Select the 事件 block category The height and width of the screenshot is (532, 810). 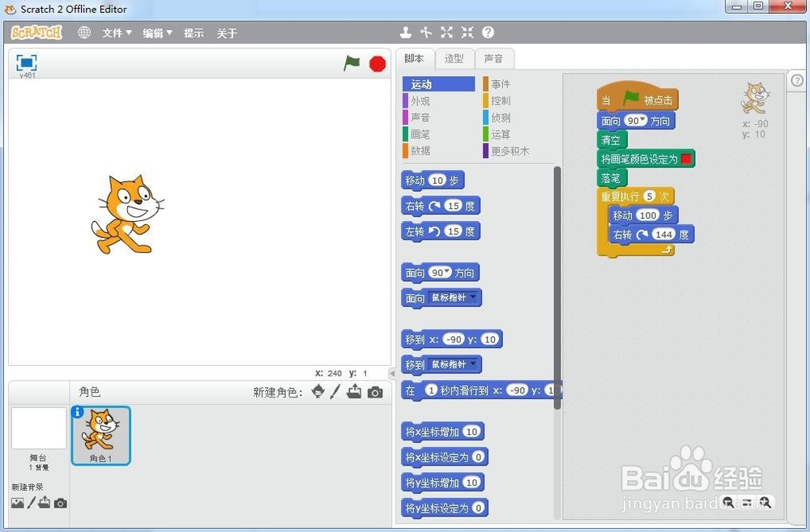518,84
